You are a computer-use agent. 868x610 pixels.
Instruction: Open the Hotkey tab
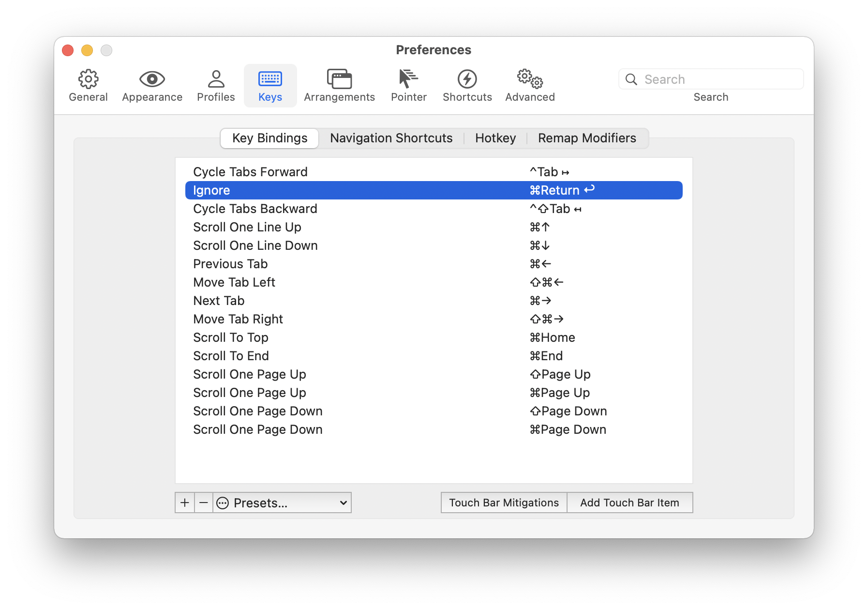(495, 138)
